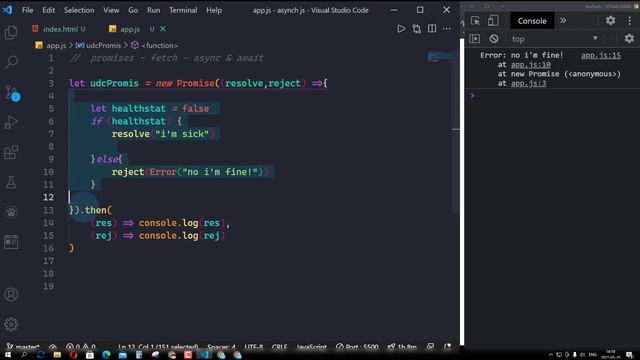
Task: Click the master branch in status bar
Action: 24,347
